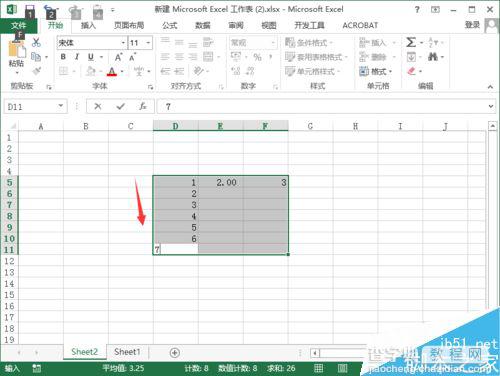The height and width of the screenshot is (376, 500).
Task: Switch to the Data ribbon tab
Action: (202, 25)
